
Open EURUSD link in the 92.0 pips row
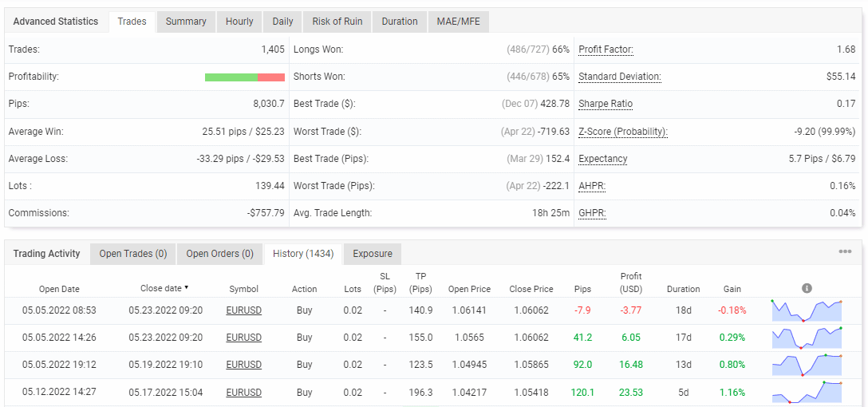pos(243,365)
